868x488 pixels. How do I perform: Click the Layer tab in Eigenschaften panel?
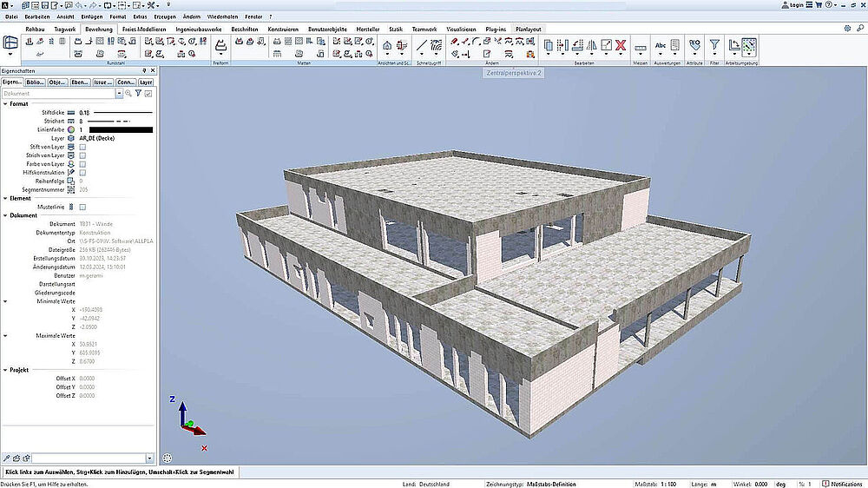[146, 82]
